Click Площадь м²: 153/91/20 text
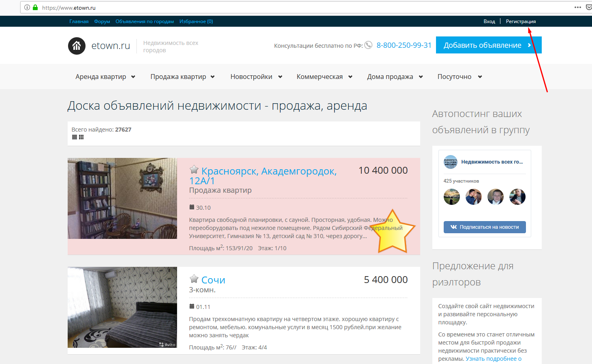592x364 pixels. point(220,248)
